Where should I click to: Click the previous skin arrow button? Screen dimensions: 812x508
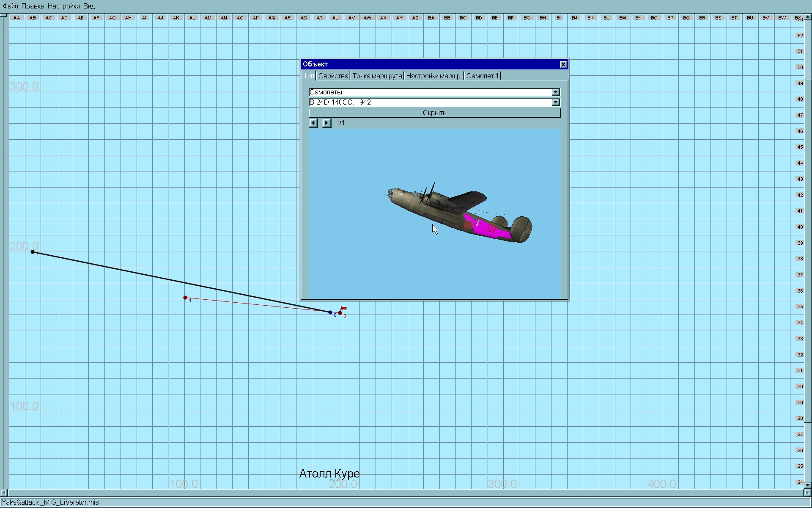[313, 123]
